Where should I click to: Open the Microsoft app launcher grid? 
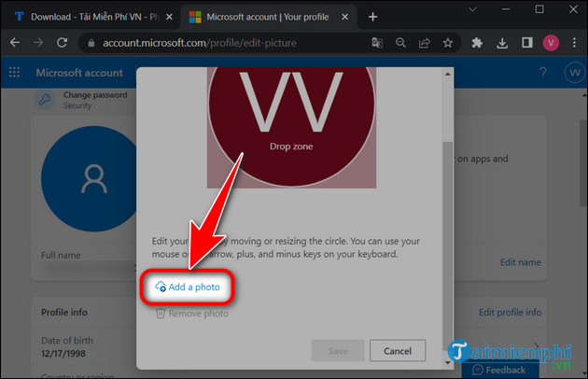click(x=14, y=72)
